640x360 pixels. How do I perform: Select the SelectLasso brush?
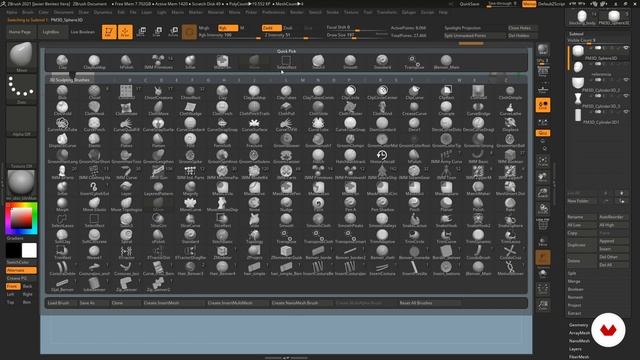pos(62,220)
